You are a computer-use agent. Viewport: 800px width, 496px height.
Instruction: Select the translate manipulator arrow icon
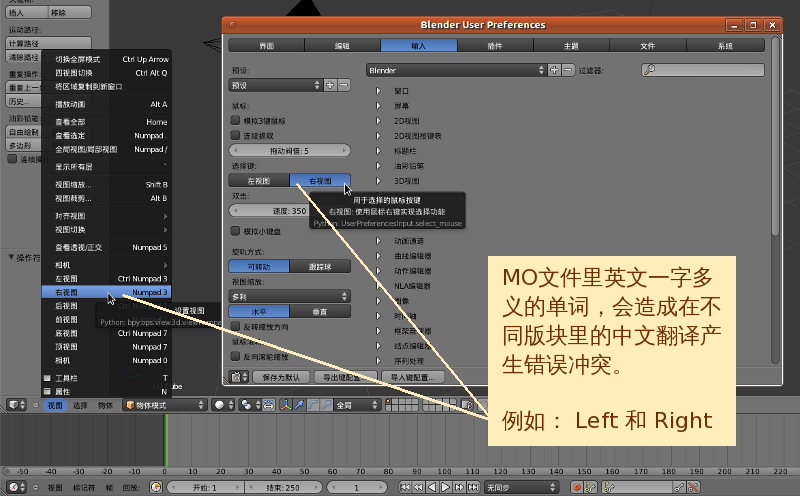tap(299, 405)
